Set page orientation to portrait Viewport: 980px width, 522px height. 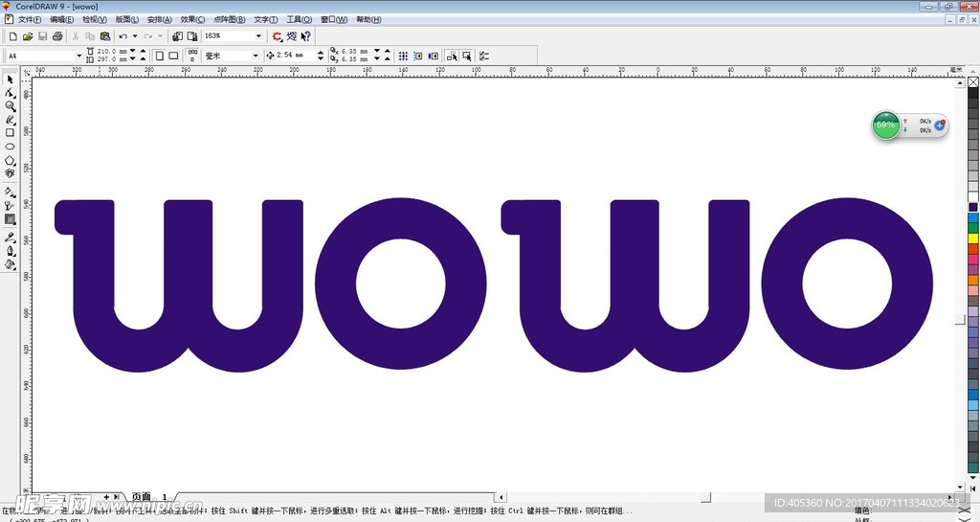160,56
